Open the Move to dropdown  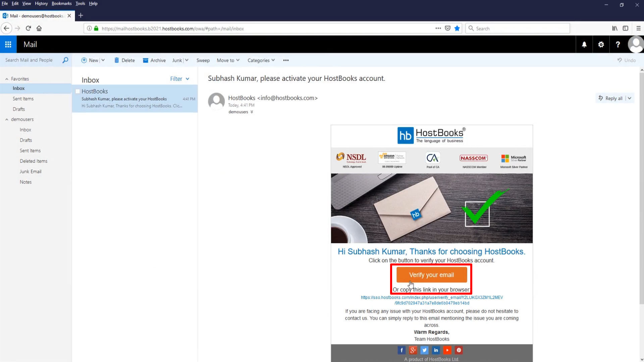coord(228,60)
